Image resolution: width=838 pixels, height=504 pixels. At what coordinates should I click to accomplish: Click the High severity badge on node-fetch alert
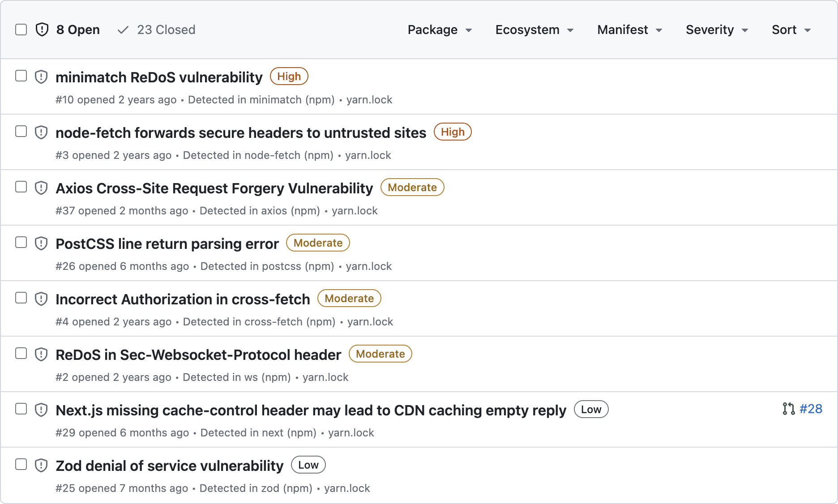[453, 132]
